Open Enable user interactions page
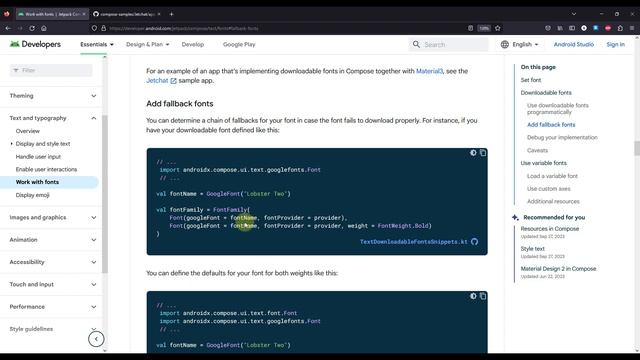Viewport: 640px width, 360px height. pos(46,169)
